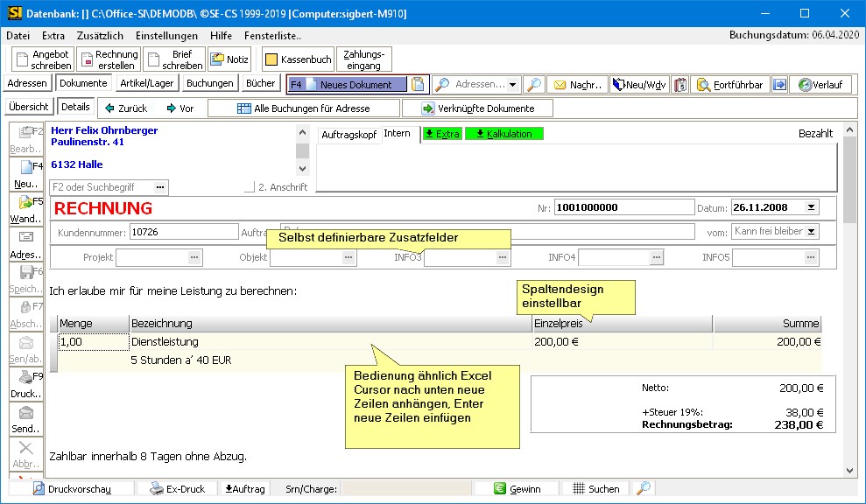Click the Verlauf globe button
This screenshot has height=504, width=866.
820,85
